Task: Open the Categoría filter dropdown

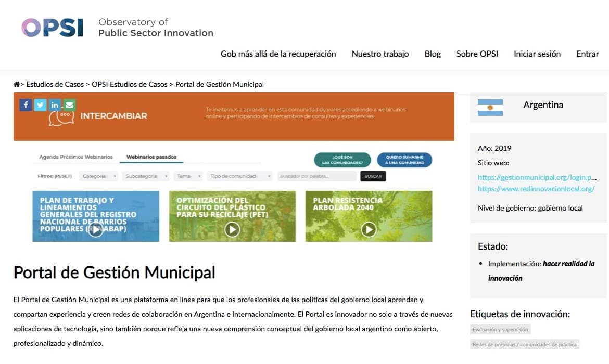Action: (98, 176)
